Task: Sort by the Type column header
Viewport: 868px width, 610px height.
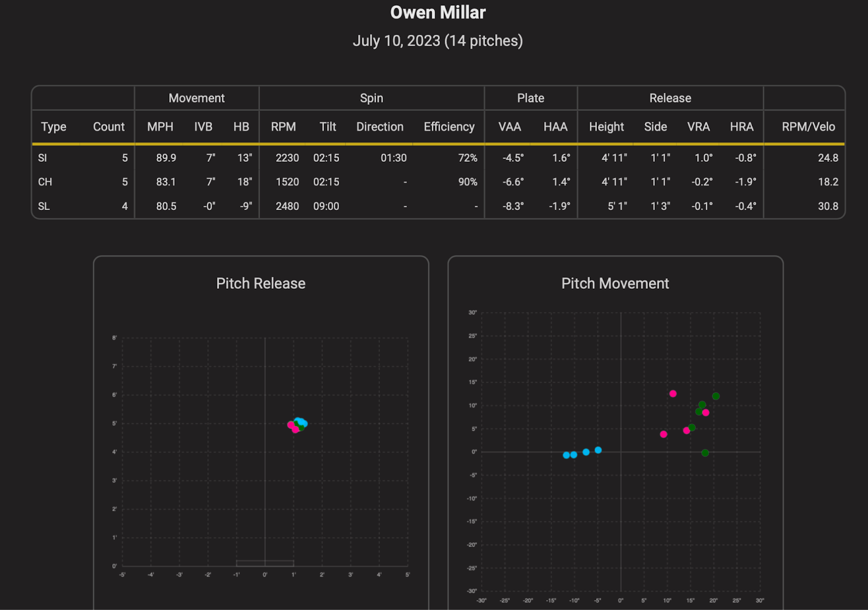Action: pos(54,127)
